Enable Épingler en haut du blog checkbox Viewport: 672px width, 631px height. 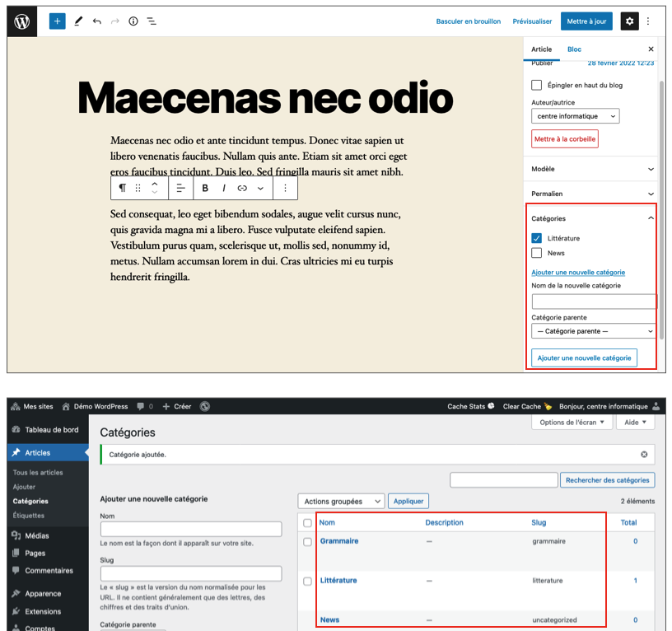(537, 85)
